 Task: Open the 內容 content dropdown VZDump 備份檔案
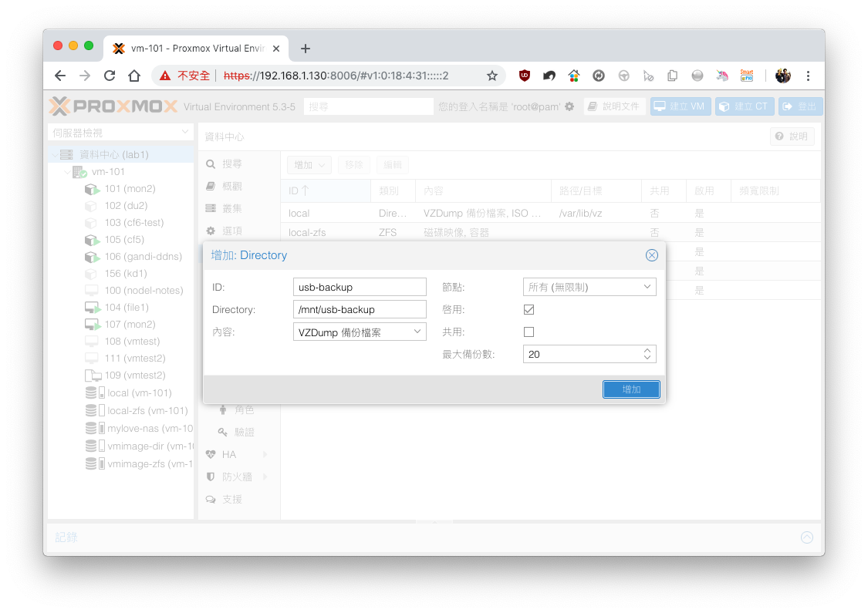click(360, 332)
